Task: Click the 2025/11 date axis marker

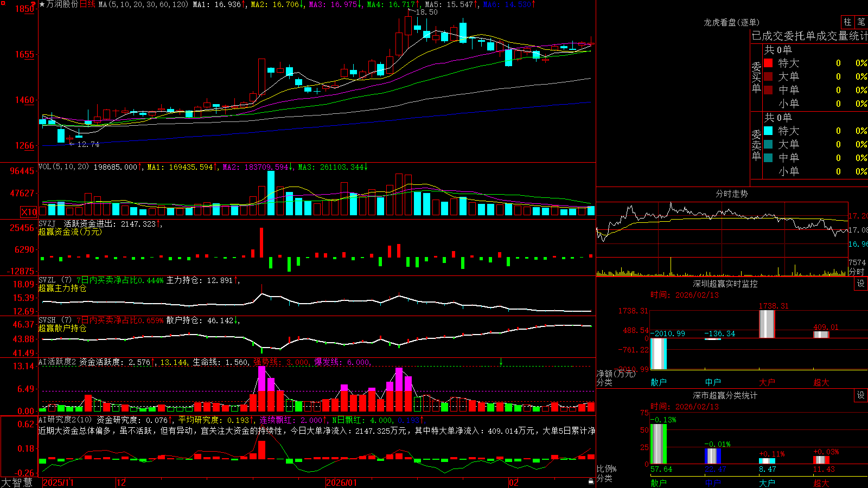Action: [x=58, y=483]
